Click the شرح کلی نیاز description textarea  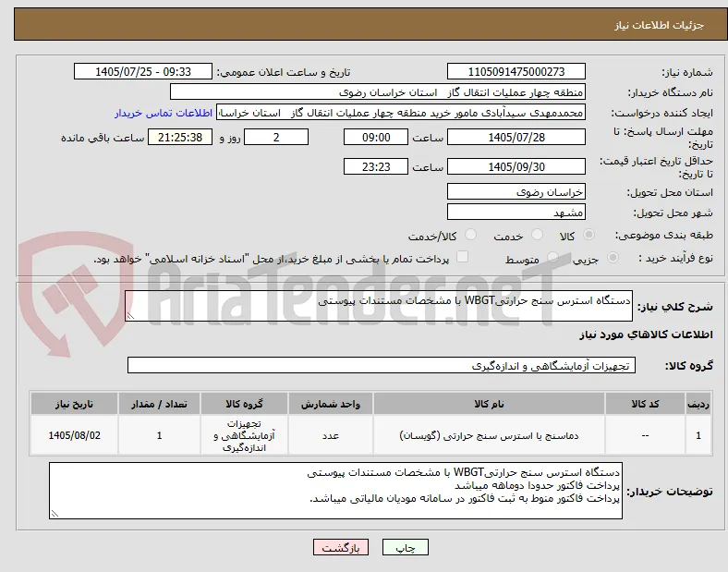tap(379, 306)
